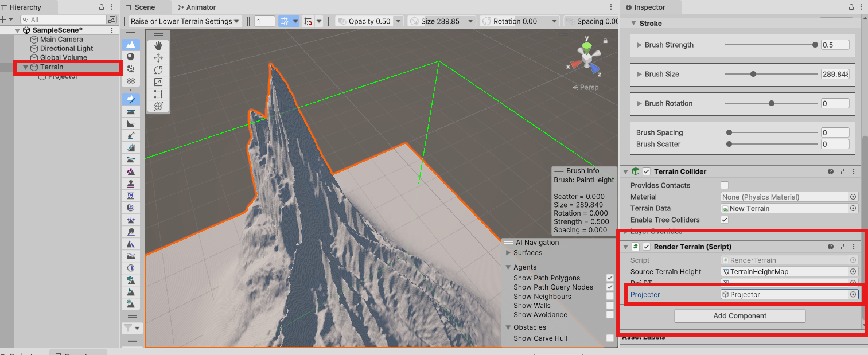This screenshot has width=868, height=355.
Task: Toggle the scene view lock icon
Action: [605, 40]
